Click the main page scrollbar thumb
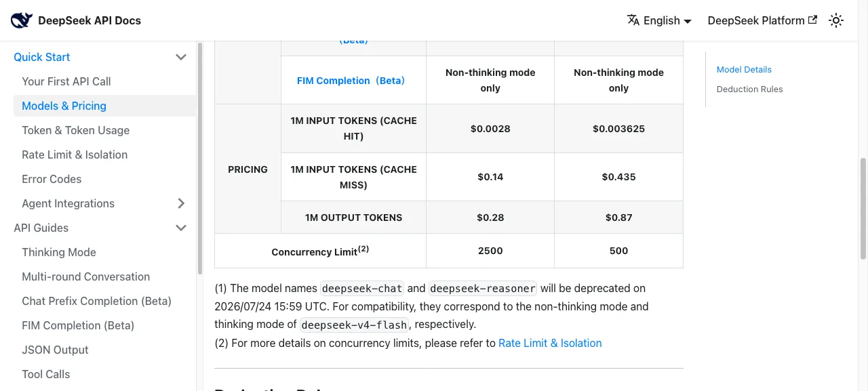Viewport: 868px width, 391px height. coord(863,209)
